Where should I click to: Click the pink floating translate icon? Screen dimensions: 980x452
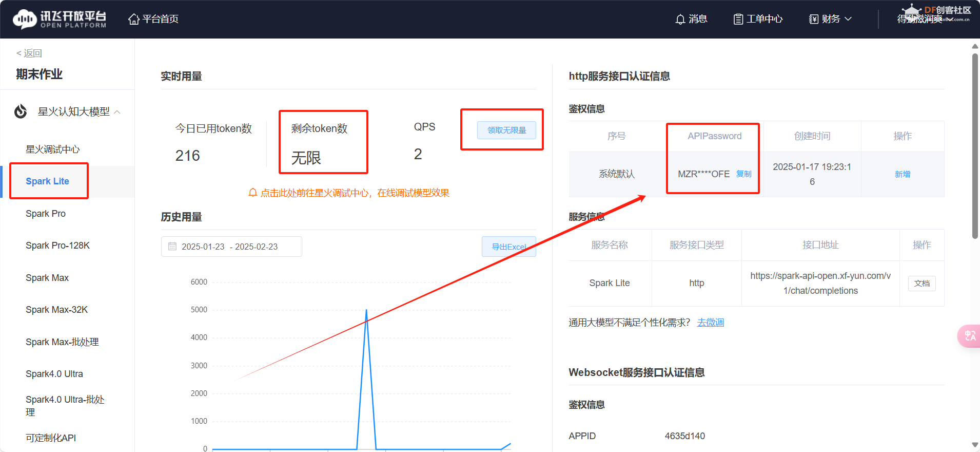(969, 336)
